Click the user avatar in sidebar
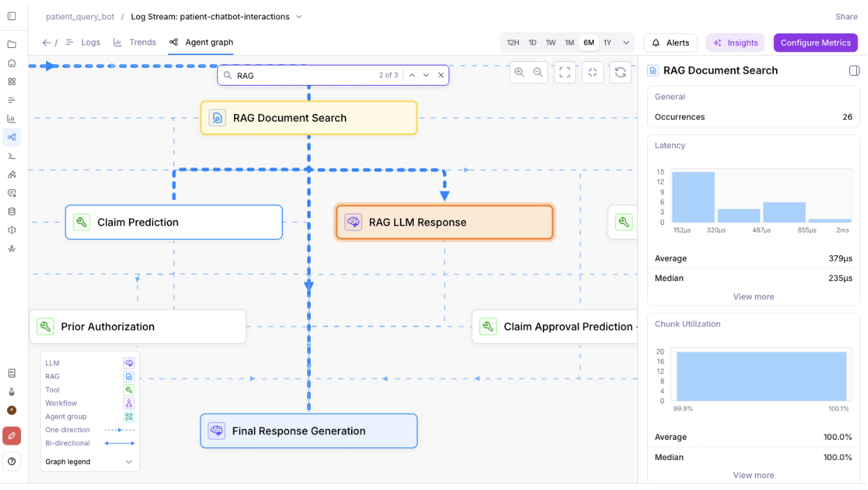Viewport: 868px width, 490px height. click(12, 410)
